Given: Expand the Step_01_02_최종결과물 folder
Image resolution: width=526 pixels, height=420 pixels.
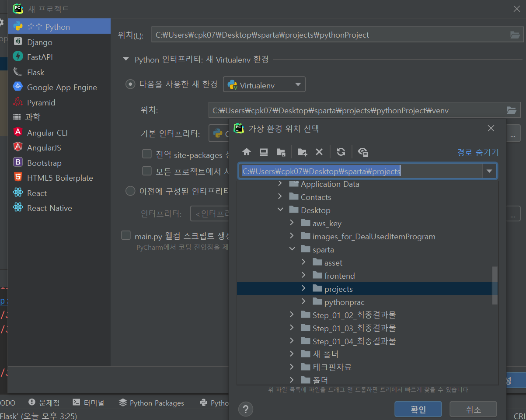Looking at the screenshot, I should click(x=292, y=315).
